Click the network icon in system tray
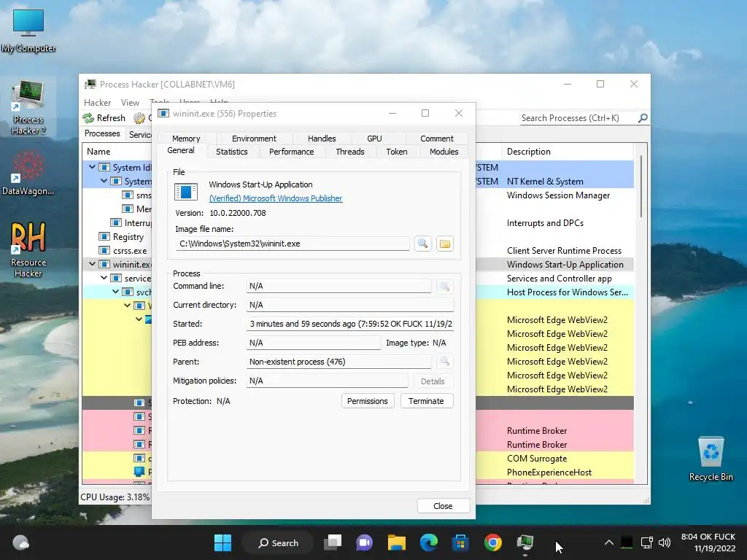This screenshot has height=560, width=747. (x=647, y=542)
